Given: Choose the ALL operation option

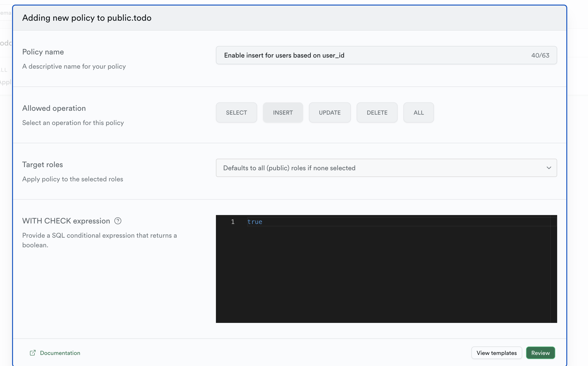Looking at the screenshot, I should (418, 112).
